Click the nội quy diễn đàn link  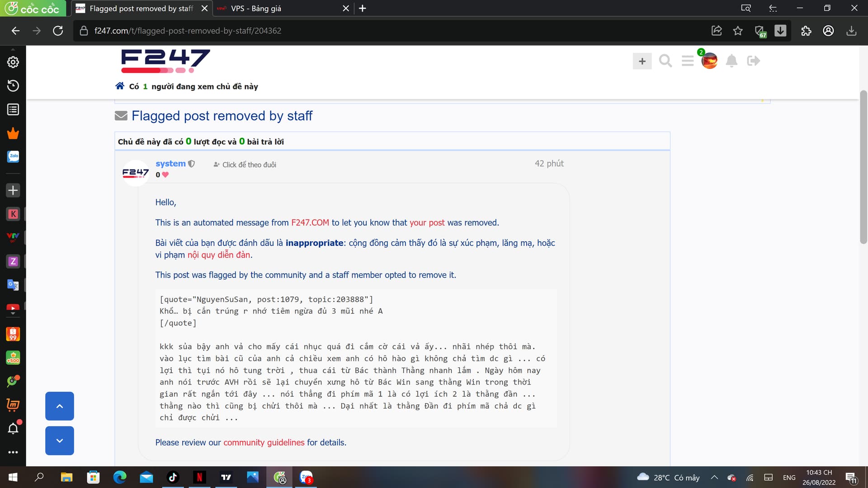[219, 255]
